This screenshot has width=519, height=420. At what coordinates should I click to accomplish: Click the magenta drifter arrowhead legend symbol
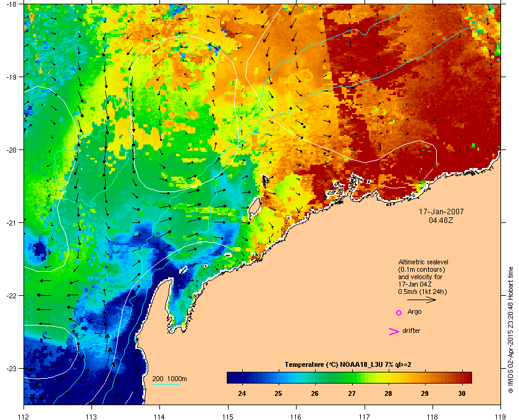[394, 332]
